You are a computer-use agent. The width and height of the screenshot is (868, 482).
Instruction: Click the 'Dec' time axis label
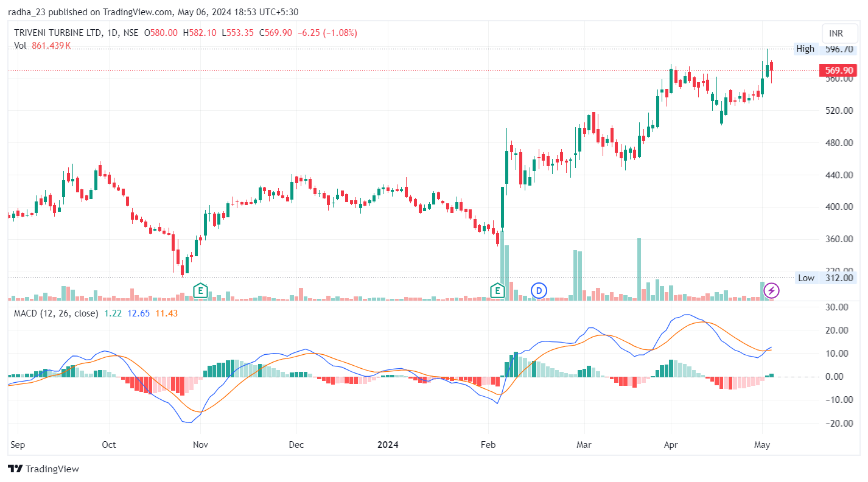296,444
